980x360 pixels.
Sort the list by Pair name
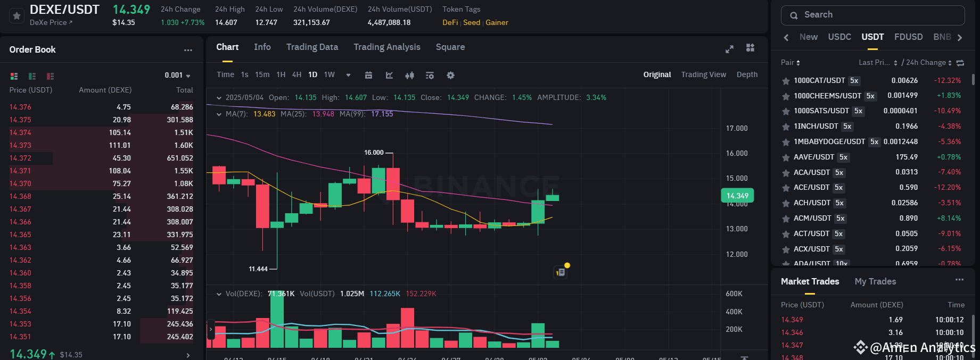click(790, 63)
